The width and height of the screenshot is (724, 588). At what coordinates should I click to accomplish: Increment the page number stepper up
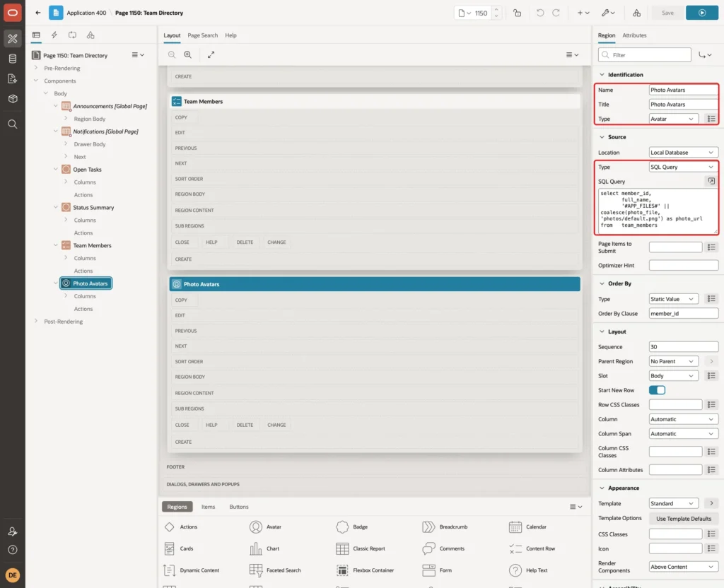(496, 10)
